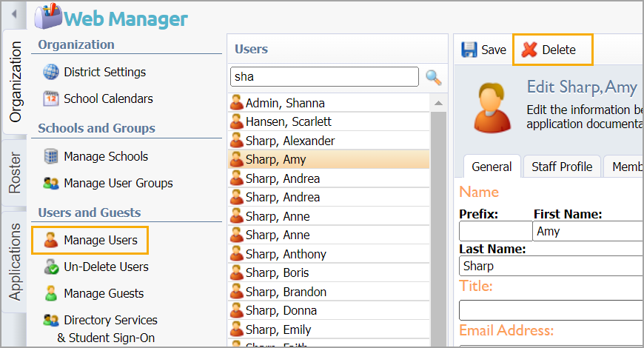This screenshot has height=348, width=644.
Task: Click the Save floppy disk icon
Action: point(469,50)
